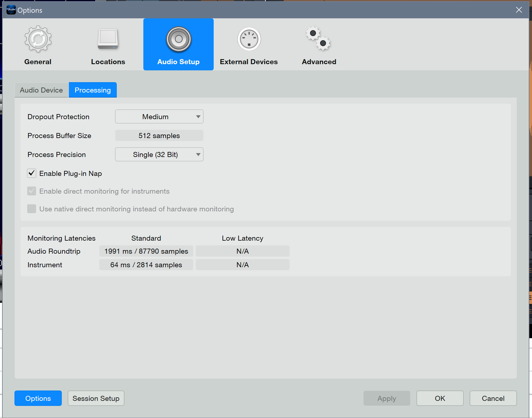Image resolution: width=532 pixels, height=418 pixels.
Task: Click the Options button at bottom left
Action: pos(38,398)
